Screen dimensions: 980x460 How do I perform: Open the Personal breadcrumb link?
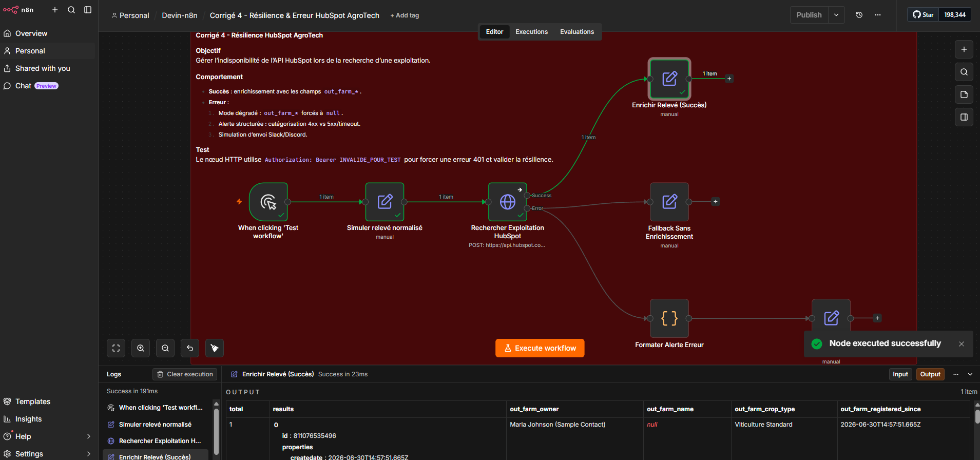[x=130, y=15]
